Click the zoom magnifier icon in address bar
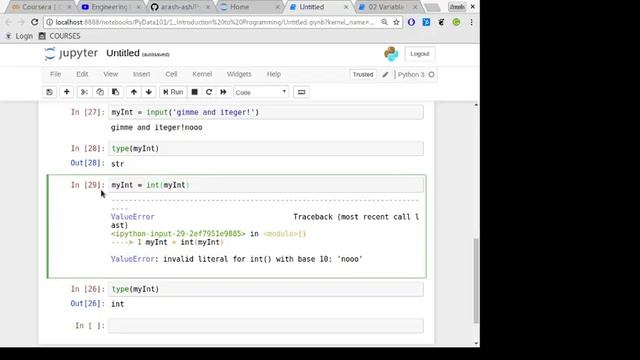Image resolution: width=640 pixels, height=360 pixels. [384, 22]
